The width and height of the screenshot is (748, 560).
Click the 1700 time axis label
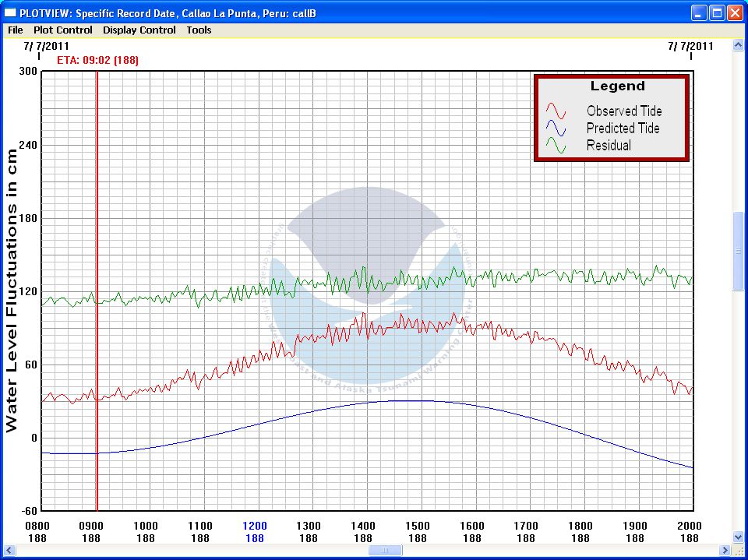click(526, 527)
